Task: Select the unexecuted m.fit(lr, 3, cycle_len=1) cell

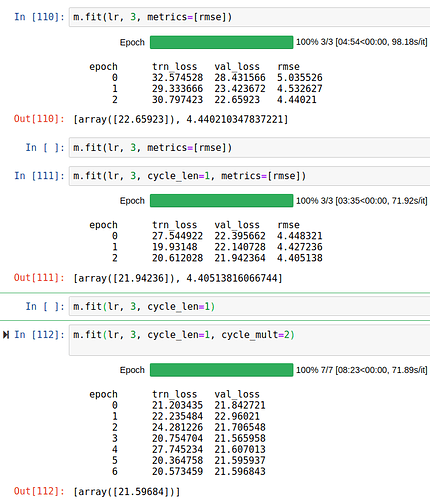Action: pyautogui.click(x=249, y=307)
